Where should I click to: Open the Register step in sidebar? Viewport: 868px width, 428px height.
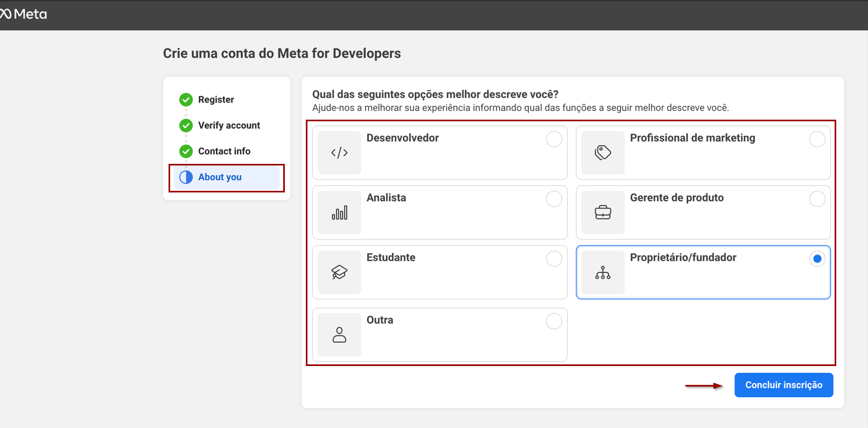pyautogui.click(x=216, y=100)
